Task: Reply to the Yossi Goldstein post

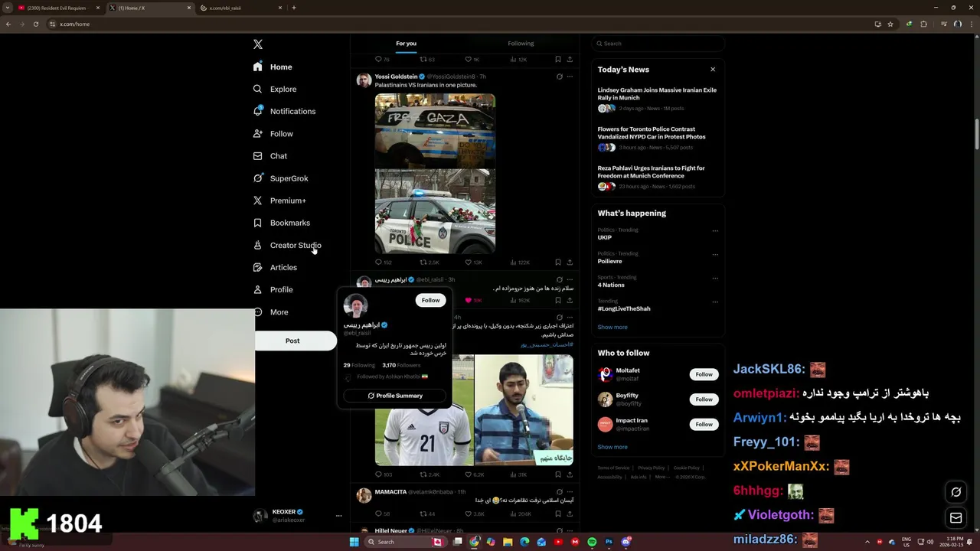Action: point(383,262)
